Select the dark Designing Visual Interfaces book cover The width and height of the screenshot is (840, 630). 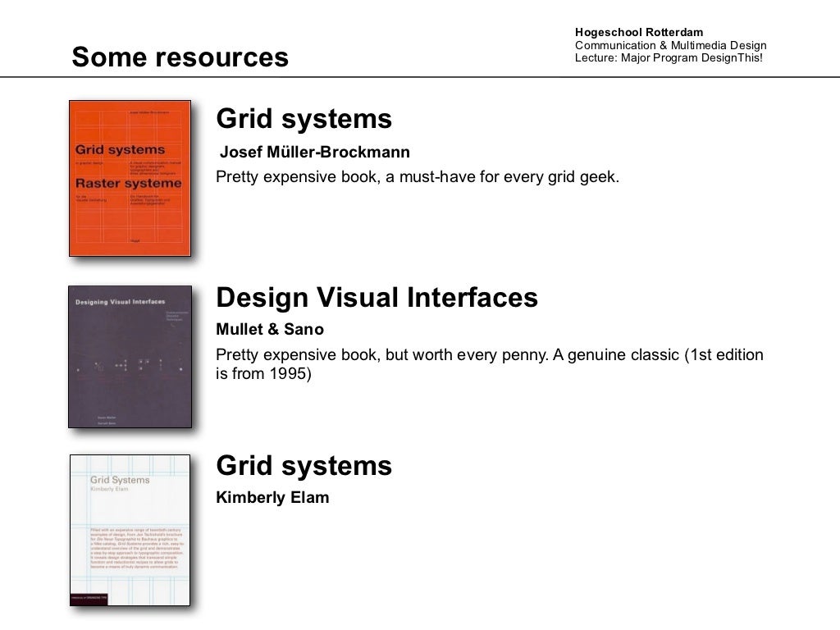coord(130,357)
